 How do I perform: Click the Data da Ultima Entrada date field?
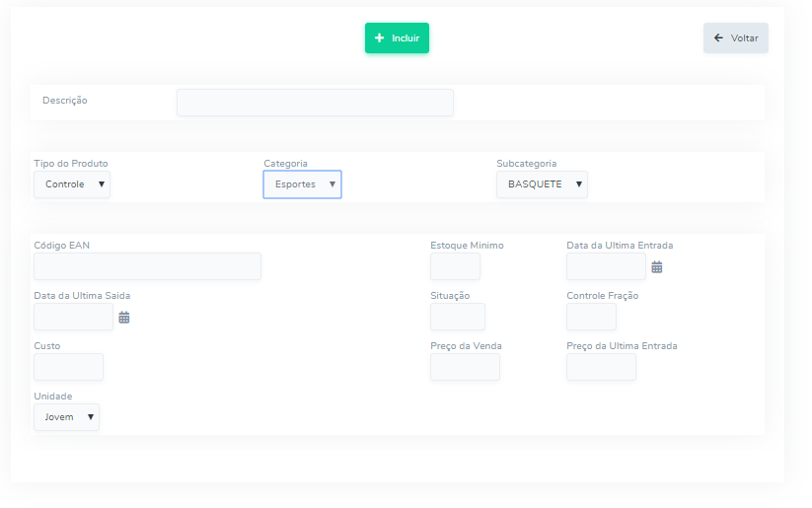[605, 266]
